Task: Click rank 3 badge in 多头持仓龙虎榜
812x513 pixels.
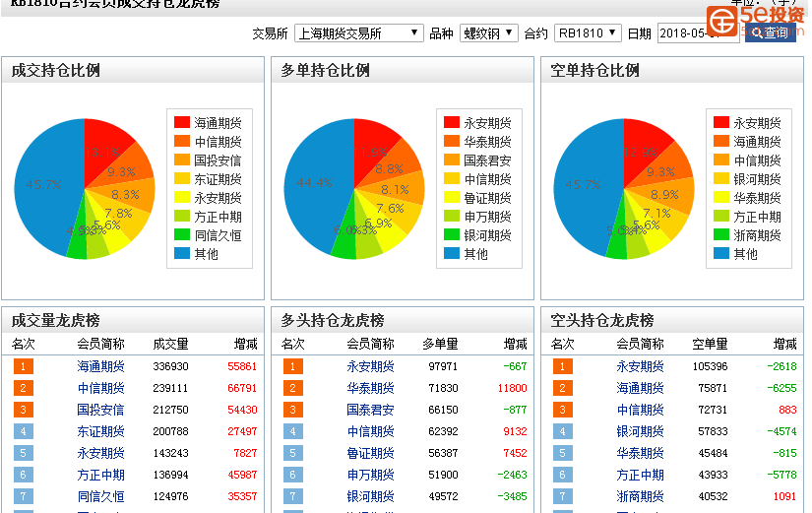Action: (x=293, y=410)
